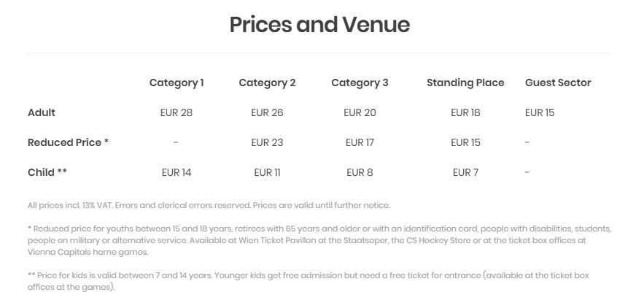This screenshot has width=644, height=303.
Task: Select the EUR 14 child price
Action: pyautogui.click(x=176, y=172)
